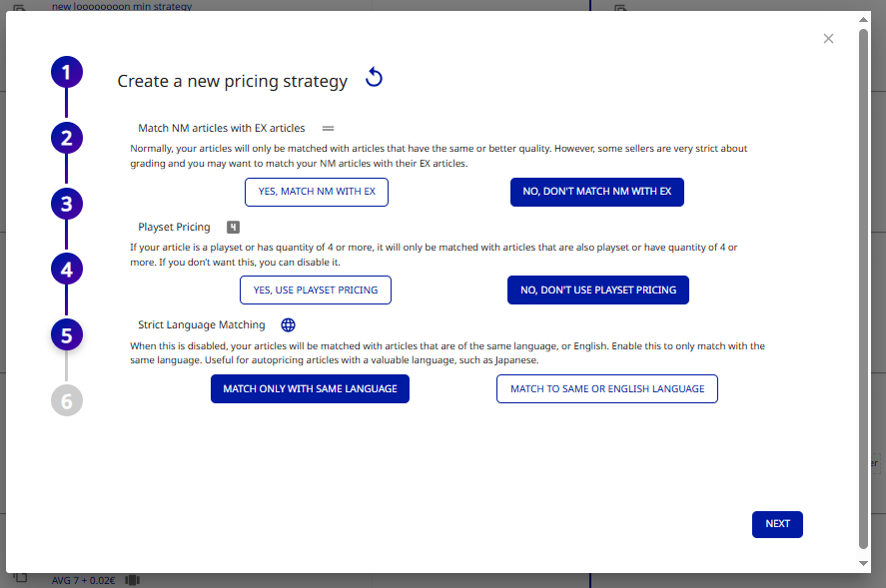
Task: Select step 5 in the wizard
Action: 67,335
